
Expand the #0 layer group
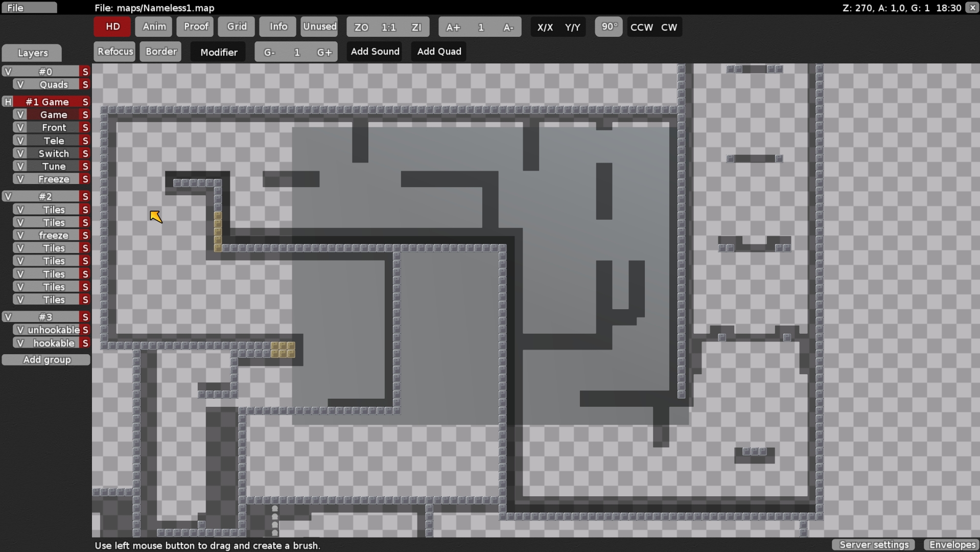(x=8, y=71)
